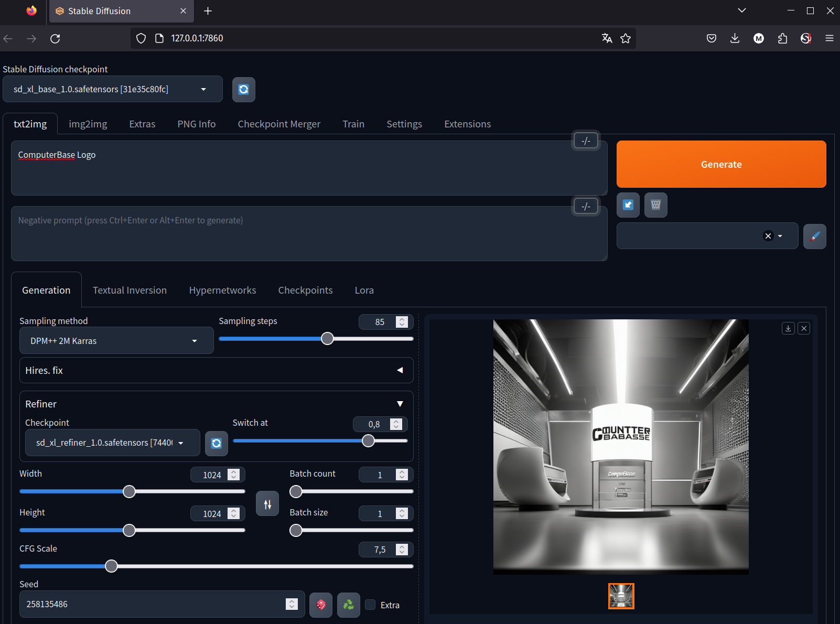Clear the prompt with trash icon

(656, 205)
